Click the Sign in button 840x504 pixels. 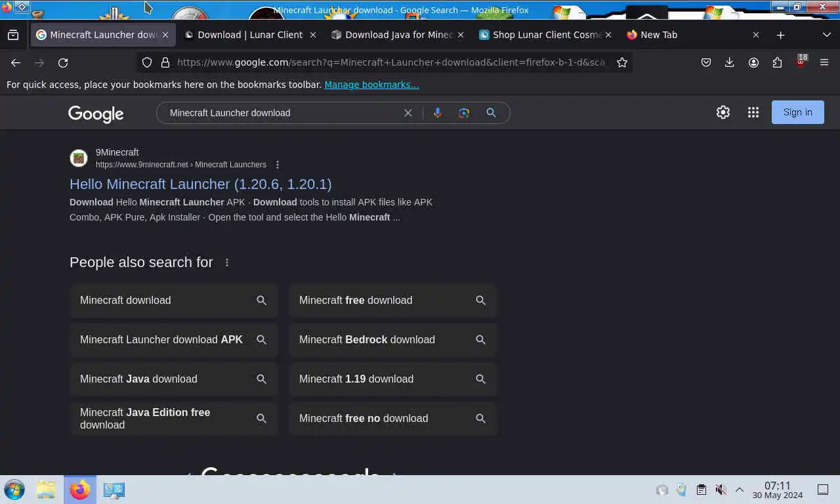coord(797,112)
